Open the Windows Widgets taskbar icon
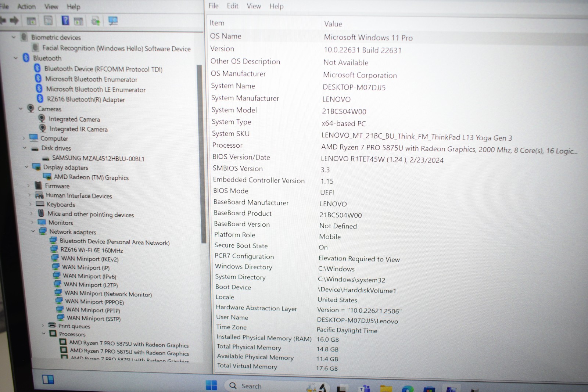Viewport: 588px width, 392px height. 48,380
